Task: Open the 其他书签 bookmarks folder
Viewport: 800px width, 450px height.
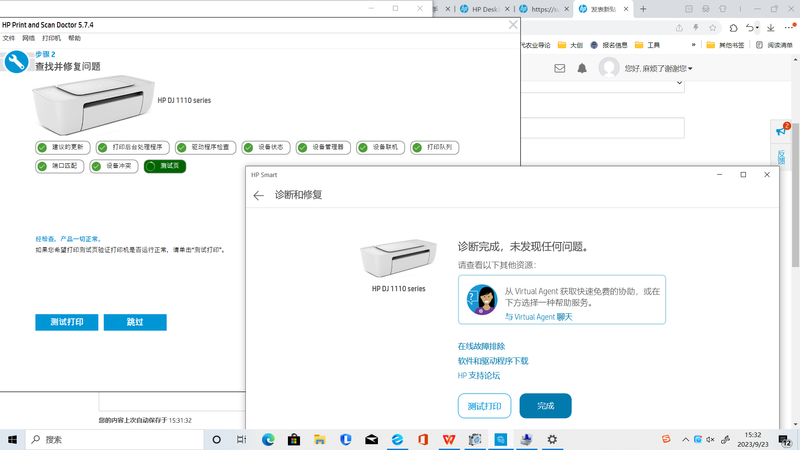Action: click(x=727, y=45)
